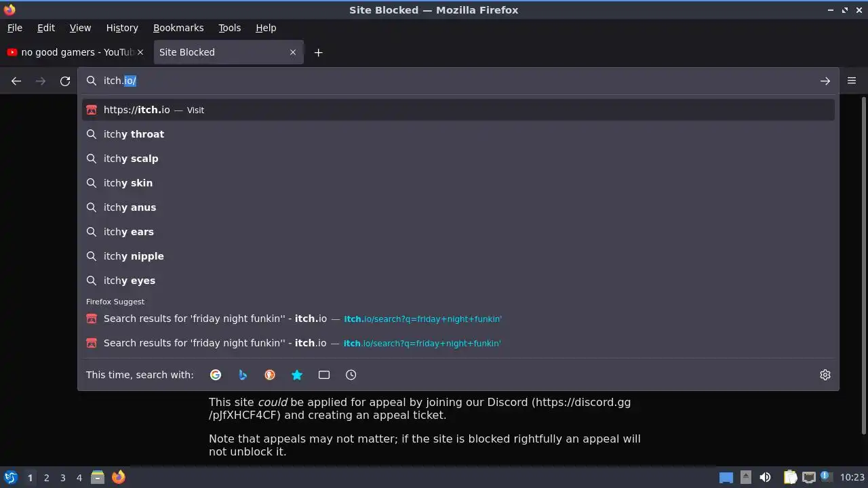Click the forward navigation arrow
Viewport: 868px width, 488px height.
[x=41, y=81]
